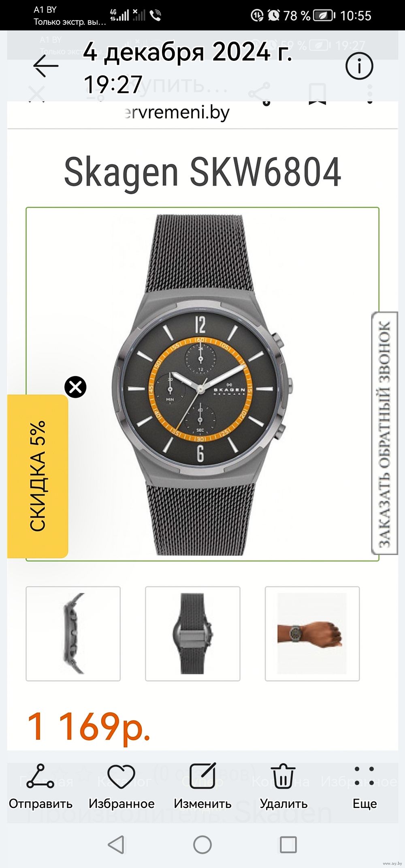
Task: Select the side-view watch thumbnail
Action: click(x=73, y=634)
